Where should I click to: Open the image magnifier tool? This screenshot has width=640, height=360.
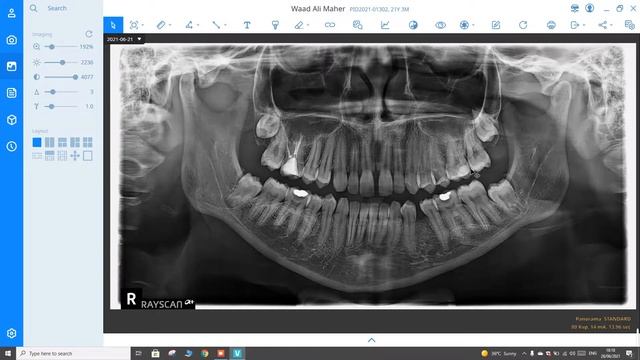click(x=358, y=25)
